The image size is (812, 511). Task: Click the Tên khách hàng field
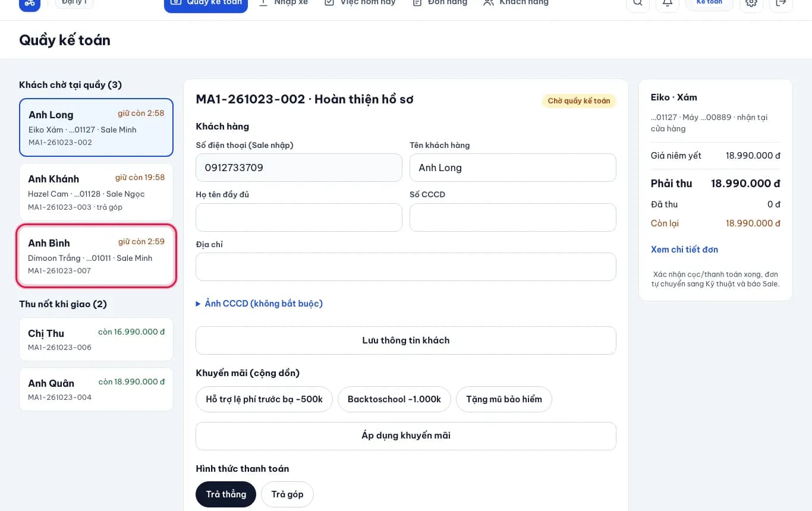pos(513,168)
